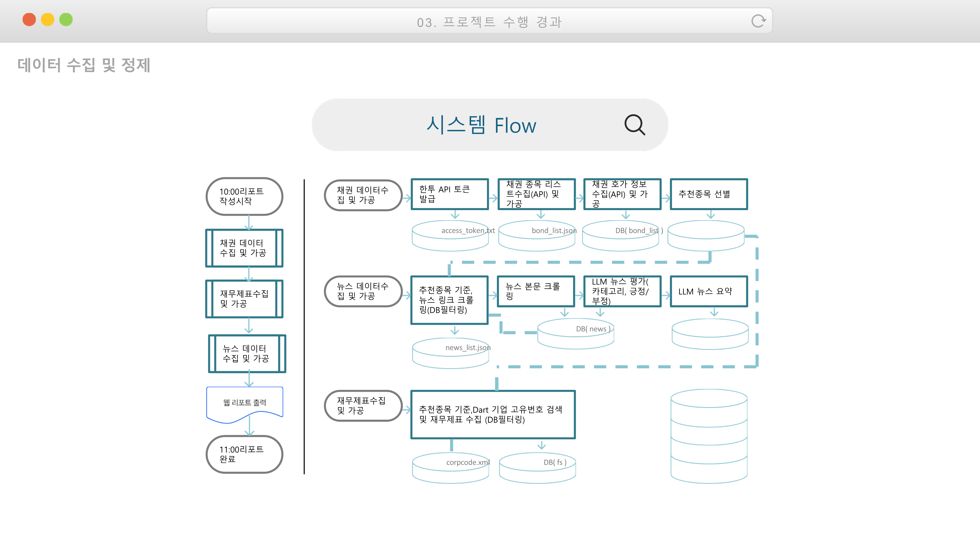Click the 뉴스 본문 크롤링 process box
The height and width of the screenshot is (551, 980).
coord(536,291)
